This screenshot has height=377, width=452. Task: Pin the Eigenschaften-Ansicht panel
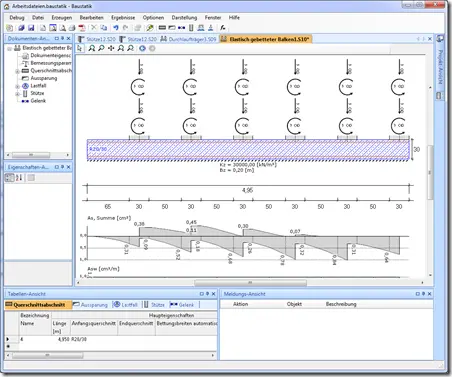[62, 167]
